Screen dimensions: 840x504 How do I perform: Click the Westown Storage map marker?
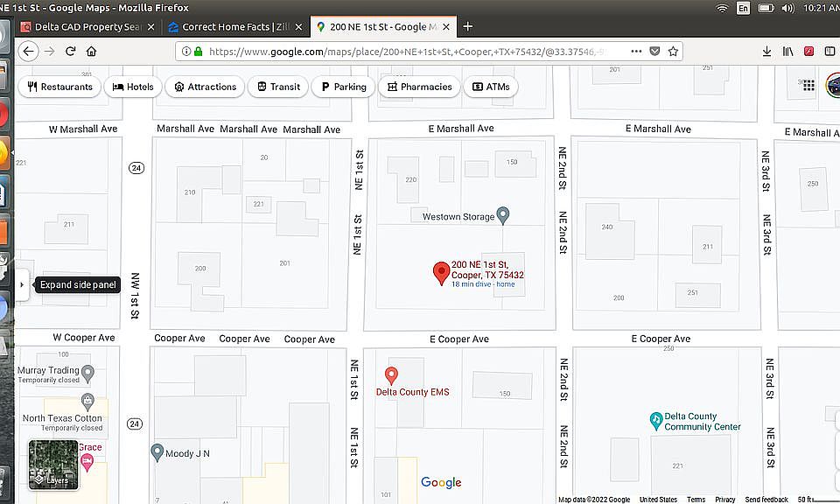pos(503,215)
